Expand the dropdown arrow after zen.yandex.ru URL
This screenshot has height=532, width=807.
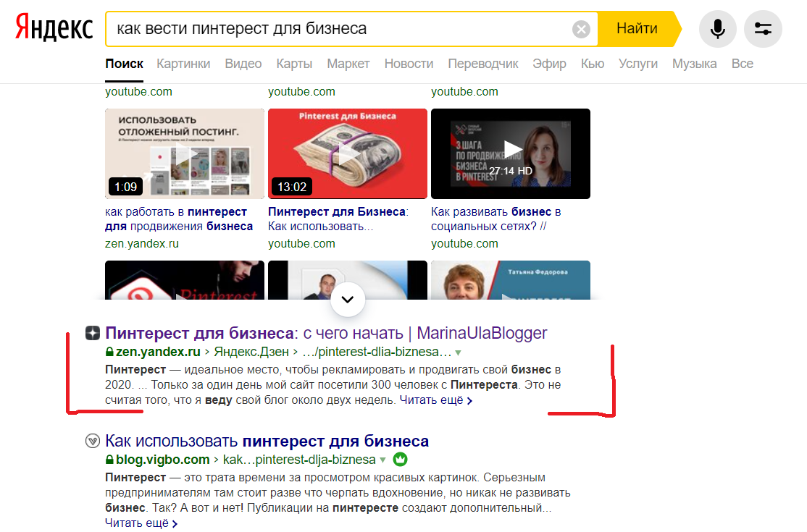pos(458,352)
